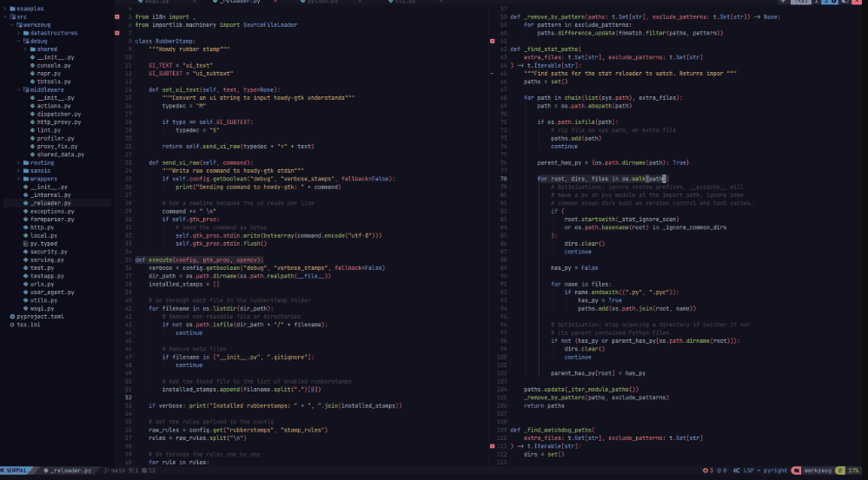The height and width of the screenshot is (480, 868).
Task: Expand the shared folder chevron
Action: pos(25,49)
